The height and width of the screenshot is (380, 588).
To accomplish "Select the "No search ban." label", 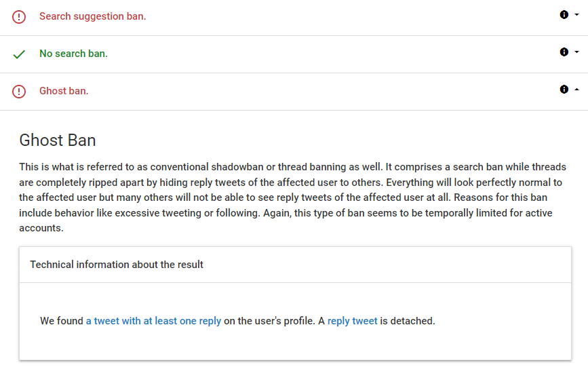I will click(73, 54).
